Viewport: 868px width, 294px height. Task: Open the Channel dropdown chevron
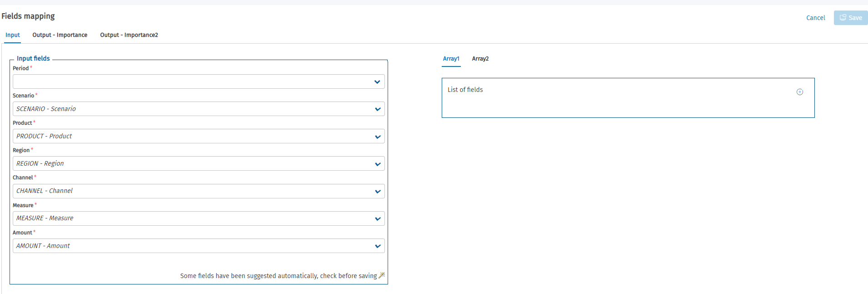coord(378,191)
